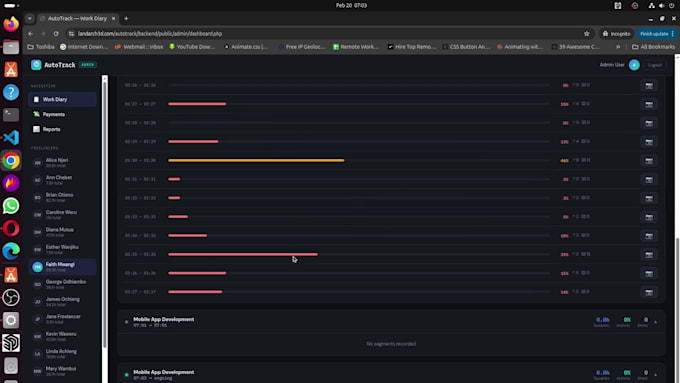This screenshot has width=680, height=383.
Task: Switch to AutoTrack — Work Diary tab
Action: pos(77,19)
